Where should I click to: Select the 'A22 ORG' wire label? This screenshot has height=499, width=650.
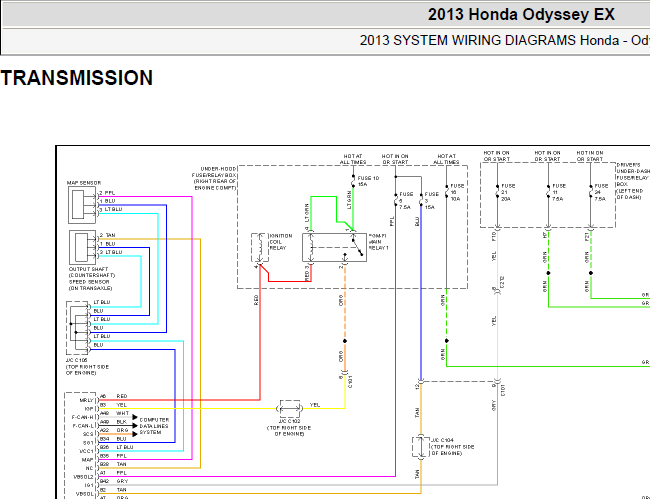114,431
